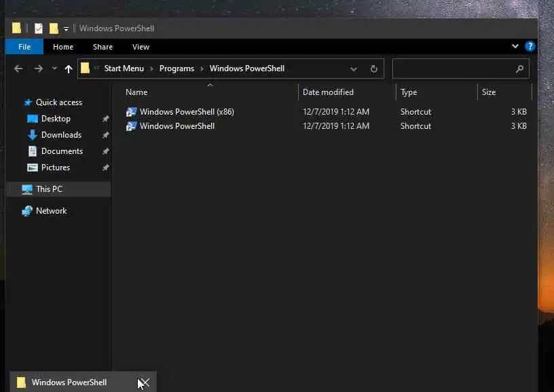Open Desktop in the navigation pane
The width and height of the screenshot is (554, 392).
coord(56,119)
